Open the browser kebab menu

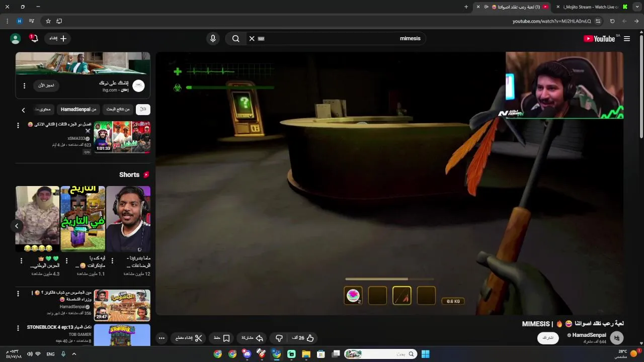click(x=7, y=21)
